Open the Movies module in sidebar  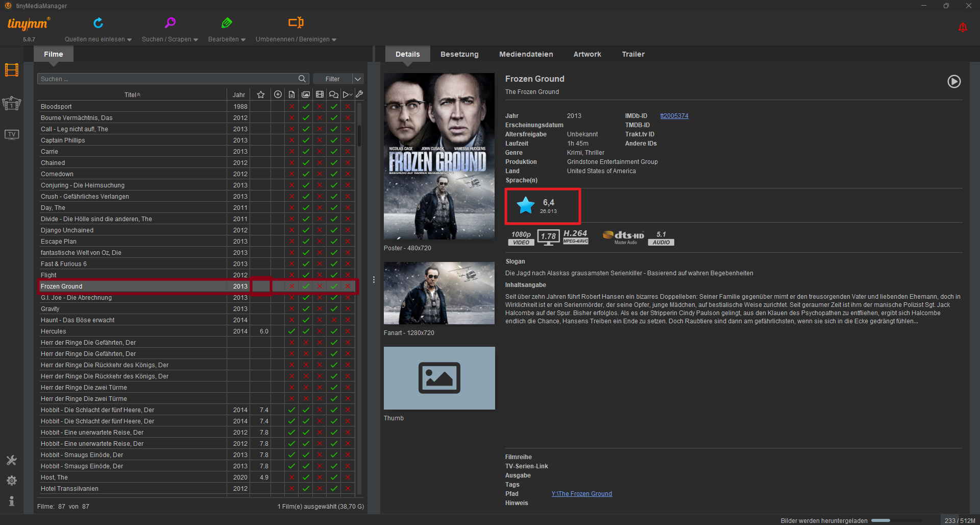(x=12, y=70)
